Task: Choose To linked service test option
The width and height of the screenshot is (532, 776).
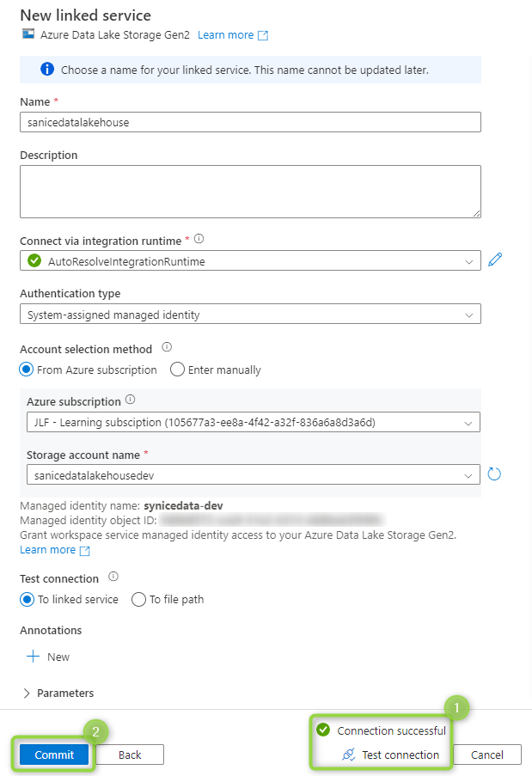Action: pos(28,599)
